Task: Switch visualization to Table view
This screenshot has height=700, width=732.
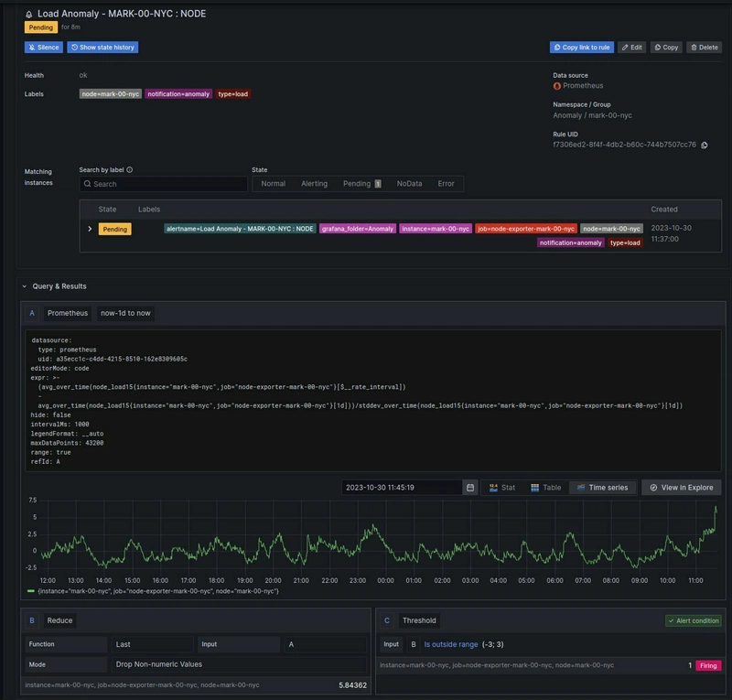Action: point(545,488)
